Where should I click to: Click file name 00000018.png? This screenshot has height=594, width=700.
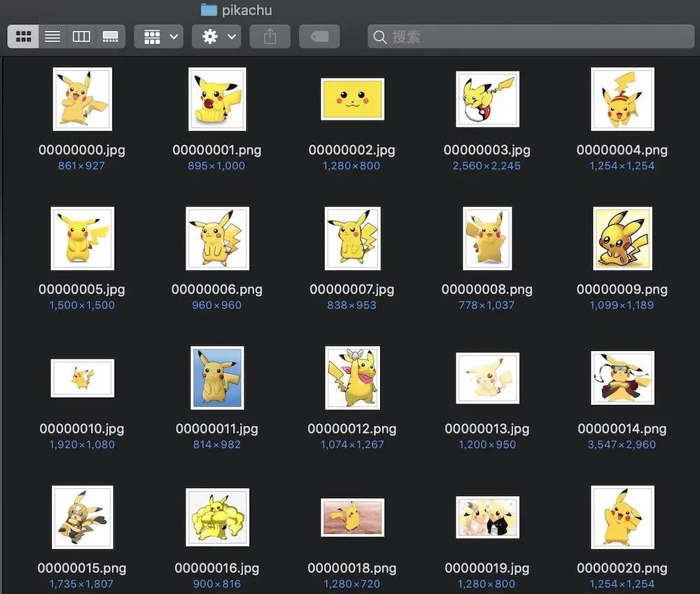pos(352,567)
